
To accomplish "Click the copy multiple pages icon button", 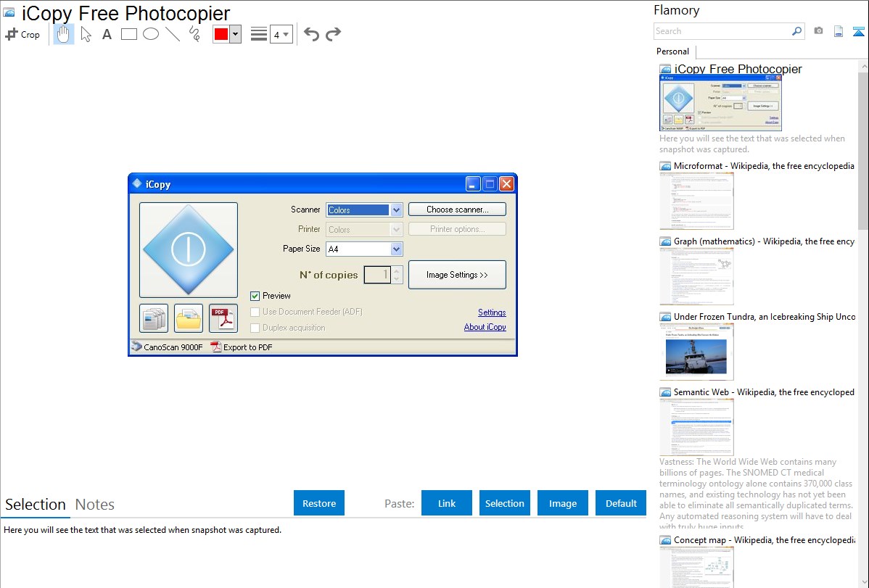I will click(x=154, y=319).
